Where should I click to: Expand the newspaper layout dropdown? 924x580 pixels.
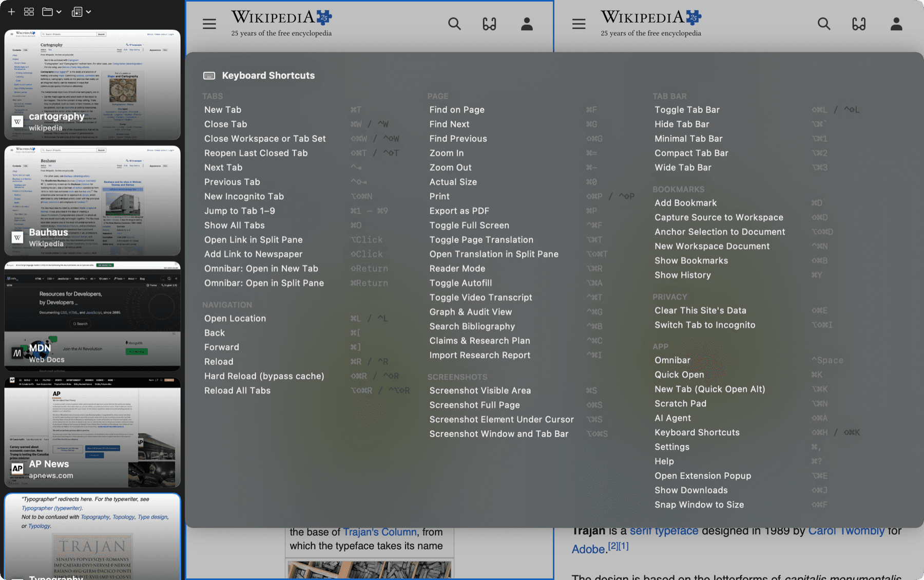click(81, 11)
